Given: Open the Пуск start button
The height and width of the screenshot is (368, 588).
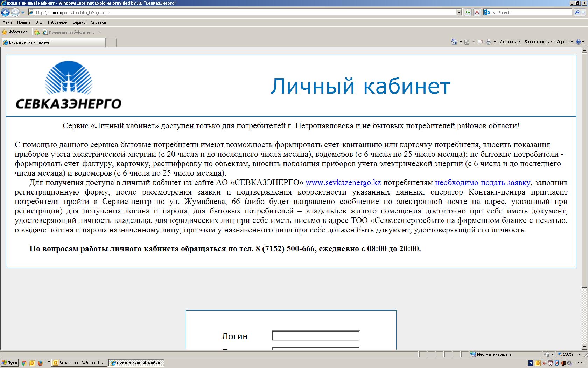Looking at the screenshot, I should [x=9, y=363].
